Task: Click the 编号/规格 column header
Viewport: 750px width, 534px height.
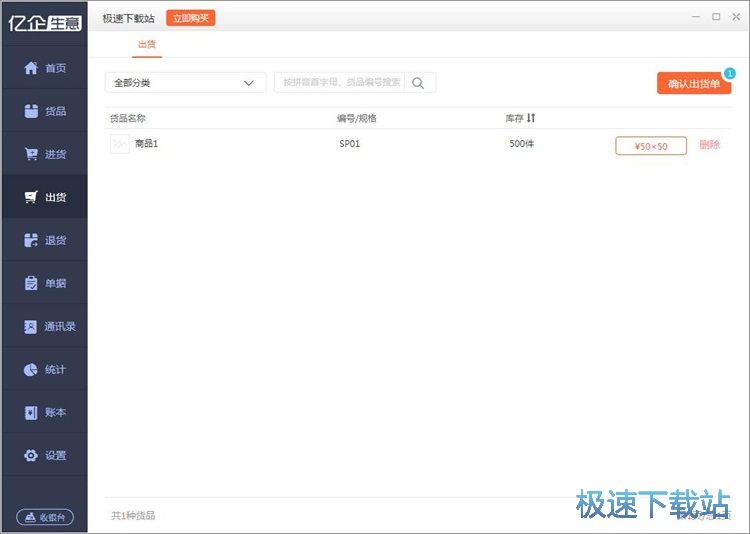Action: pos(357,118)
